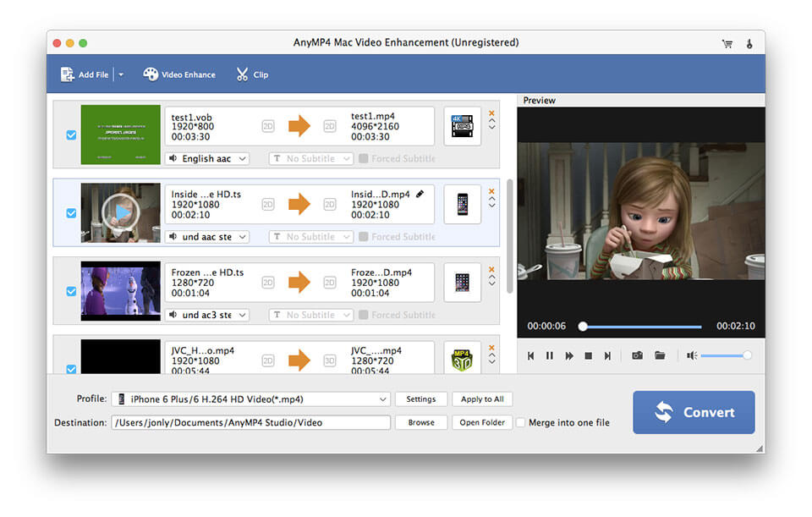Take a snapshot of the preview
This screenshot has width=812, height=517.
tap(637, 356)
